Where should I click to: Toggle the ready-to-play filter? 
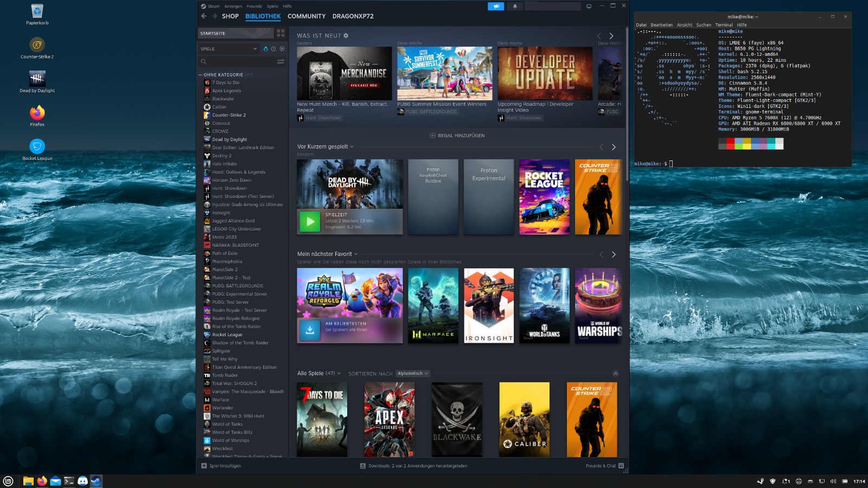click(x=282, y=49)
